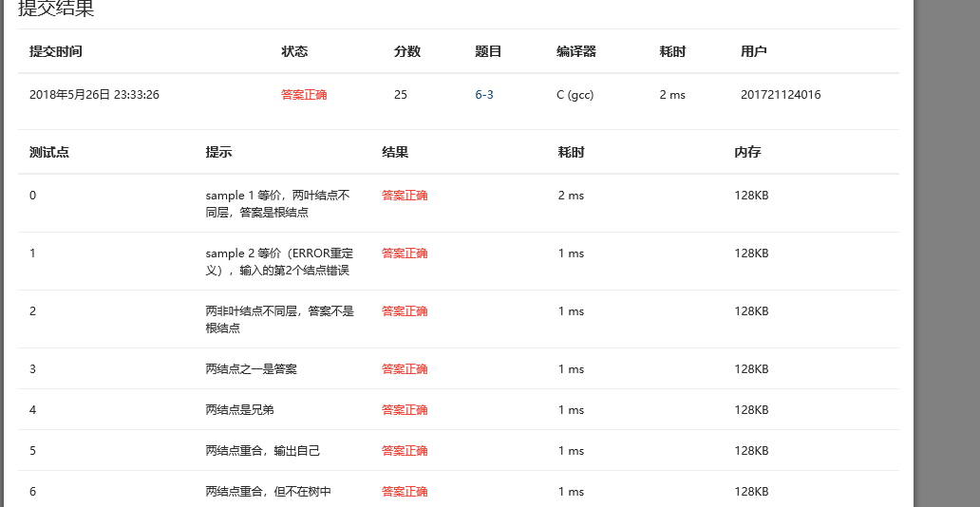Click the score value 25
The image size is (980, 507).
coord(401,95)
